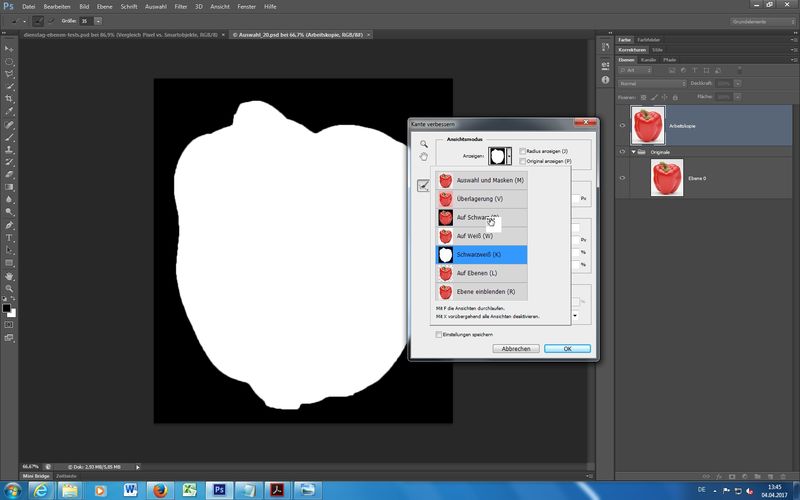Hide the Arbeitskopie layer via eye icon
Screen dimensions: 800x500
point(623,126)
